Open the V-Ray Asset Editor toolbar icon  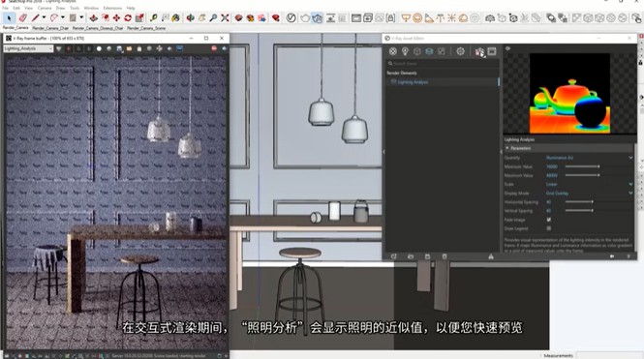[291, 18]
